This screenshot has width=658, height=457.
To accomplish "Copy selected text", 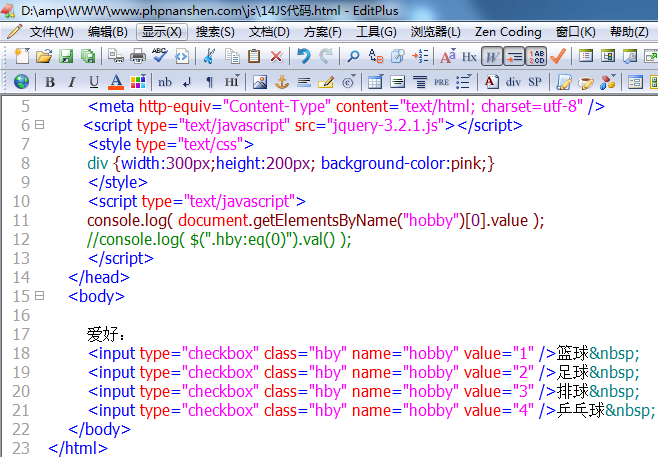I will pos(232,56).
